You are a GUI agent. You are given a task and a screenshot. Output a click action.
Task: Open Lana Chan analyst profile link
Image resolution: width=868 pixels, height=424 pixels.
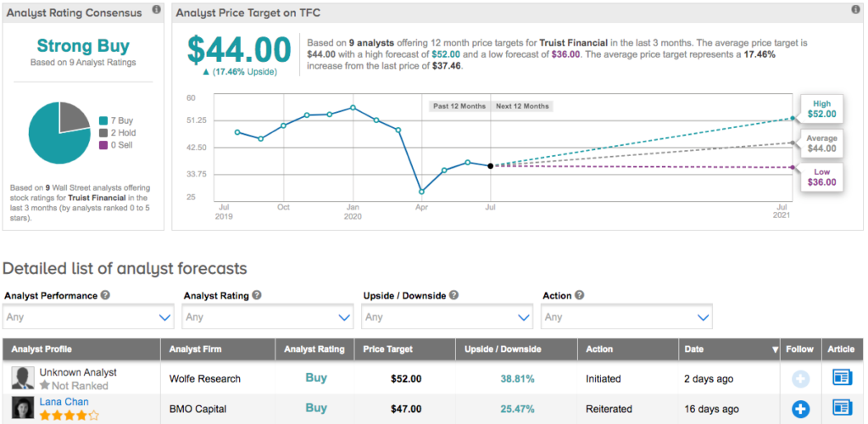click(64, 402)
